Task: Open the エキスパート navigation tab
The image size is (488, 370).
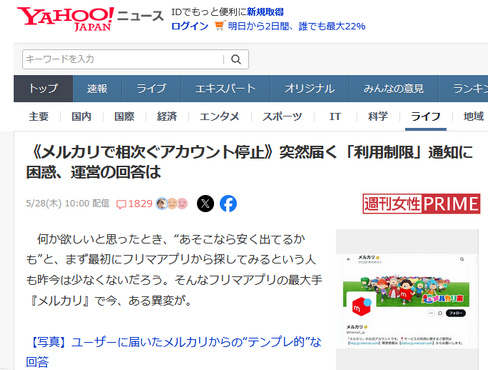Action: (225, 88)
